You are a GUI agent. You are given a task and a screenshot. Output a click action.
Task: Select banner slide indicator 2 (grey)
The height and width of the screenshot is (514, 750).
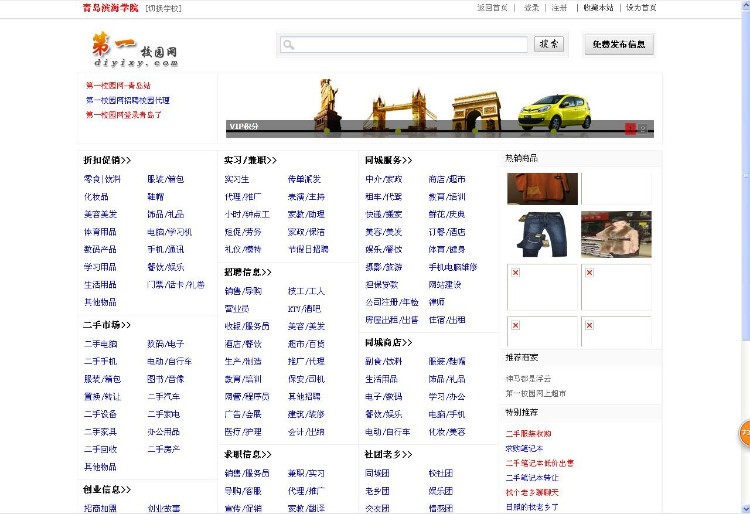[x=642, y=129]
